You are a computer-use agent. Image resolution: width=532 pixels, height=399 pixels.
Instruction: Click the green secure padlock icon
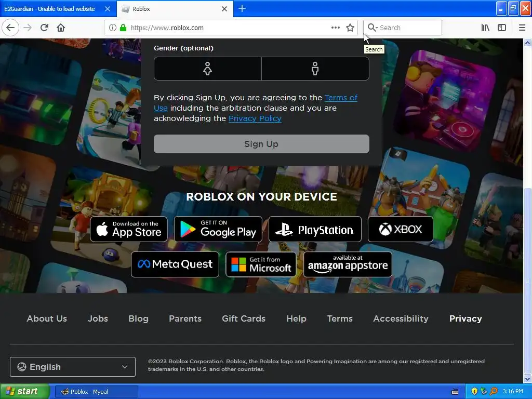click(x=123, y=28)
